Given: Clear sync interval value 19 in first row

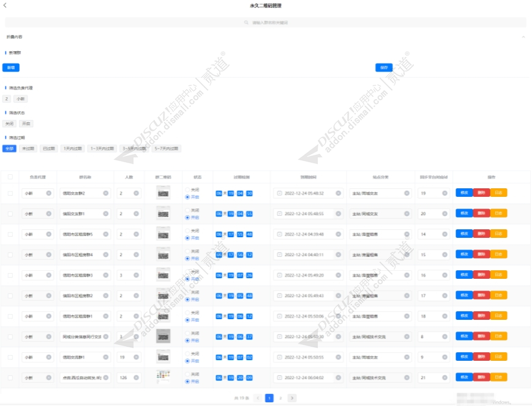Looking at the screenshot, I should [443, 193].
